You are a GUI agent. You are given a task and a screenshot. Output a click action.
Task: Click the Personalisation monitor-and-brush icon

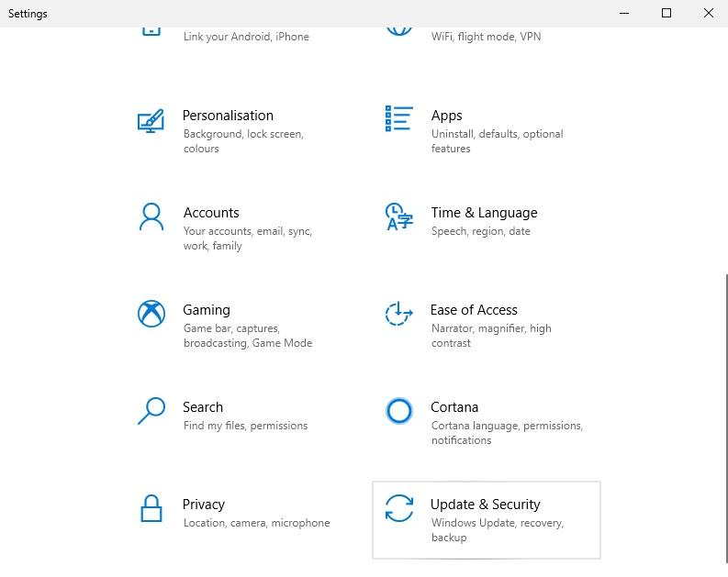[x=151, y=120]
